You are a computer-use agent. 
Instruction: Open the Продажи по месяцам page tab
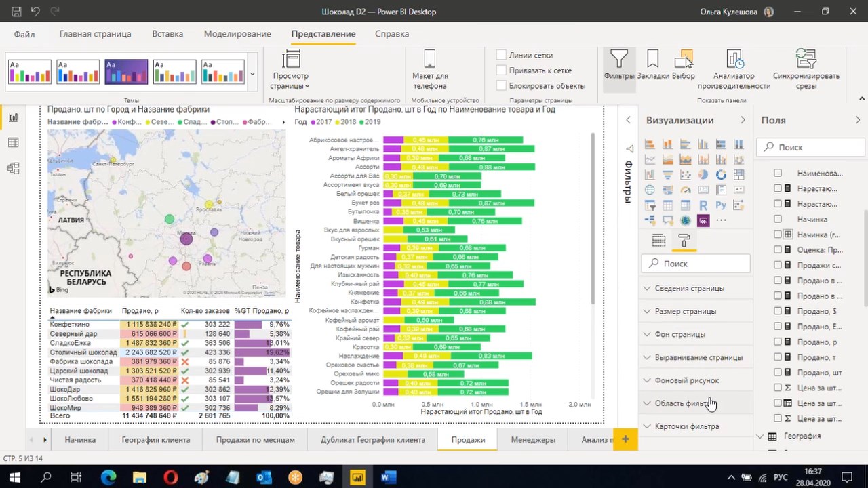point(256,439)
